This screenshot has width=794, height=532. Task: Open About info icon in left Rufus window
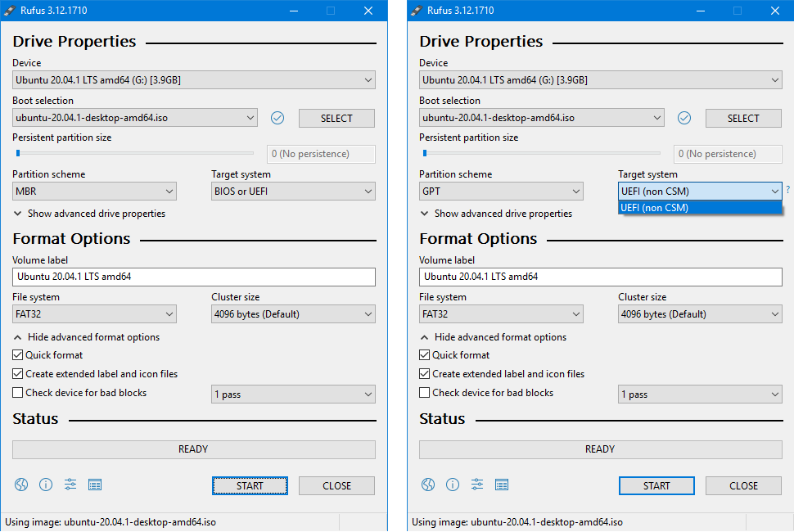(x=46, y=485)
